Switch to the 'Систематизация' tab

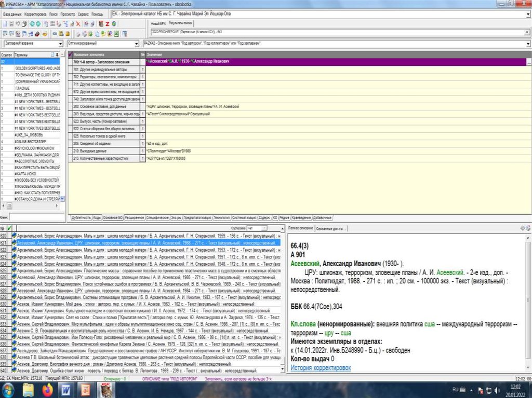pyautogui.click(x=244, y=217)
